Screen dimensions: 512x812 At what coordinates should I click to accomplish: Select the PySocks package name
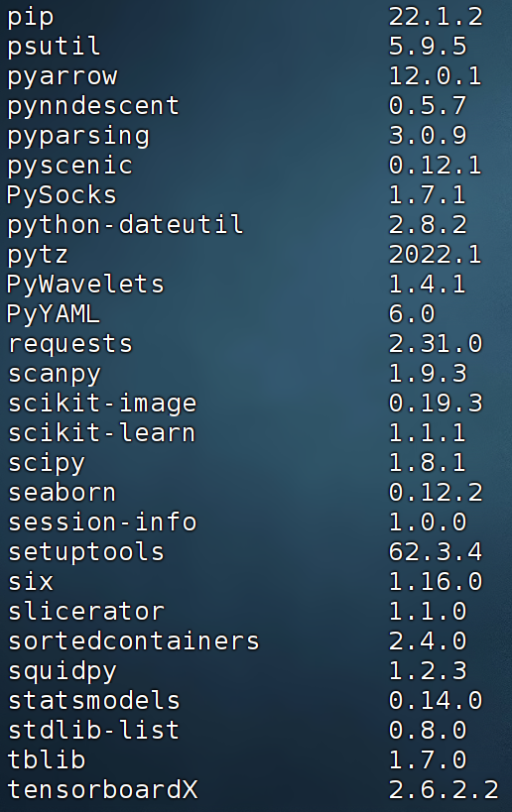pyautogui.click(x=62, y=195)
